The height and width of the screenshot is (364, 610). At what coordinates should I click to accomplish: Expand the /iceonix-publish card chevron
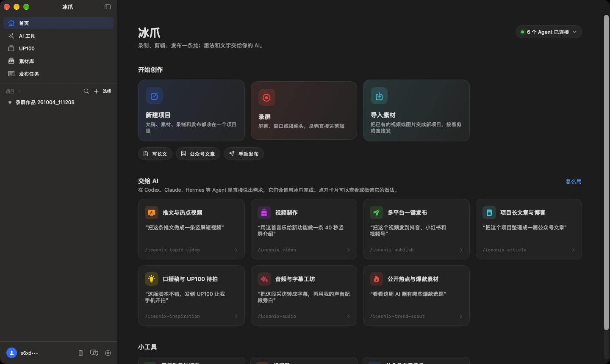[x=461, y=250]
